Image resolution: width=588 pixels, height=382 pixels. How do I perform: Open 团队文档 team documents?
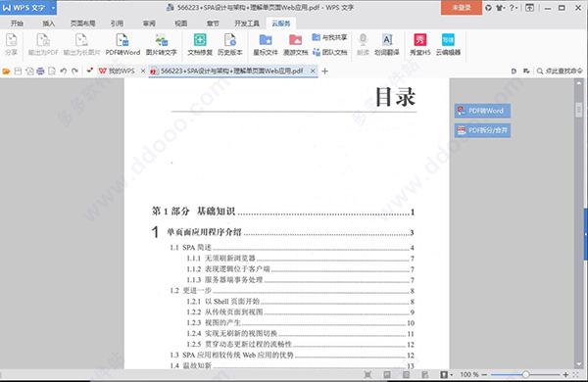pyautogui.click(x=329, y=52)
